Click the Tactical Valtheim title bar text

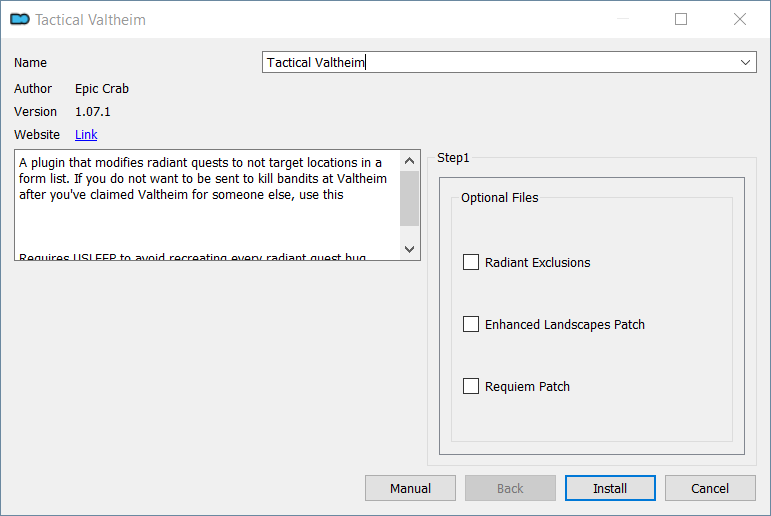(x=90, y=19)
